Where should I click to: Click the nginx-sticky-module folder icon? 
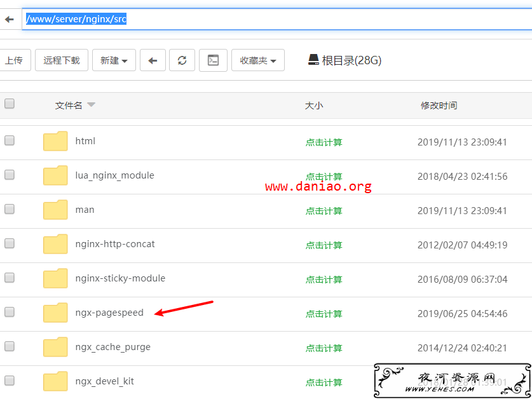click(55, 278)
